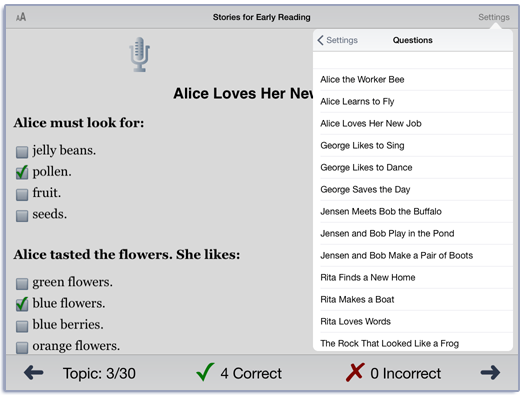Select Alice Learns to Fly story
The height and width of the screenshot is (396, 524).
(x=413, y=102)
